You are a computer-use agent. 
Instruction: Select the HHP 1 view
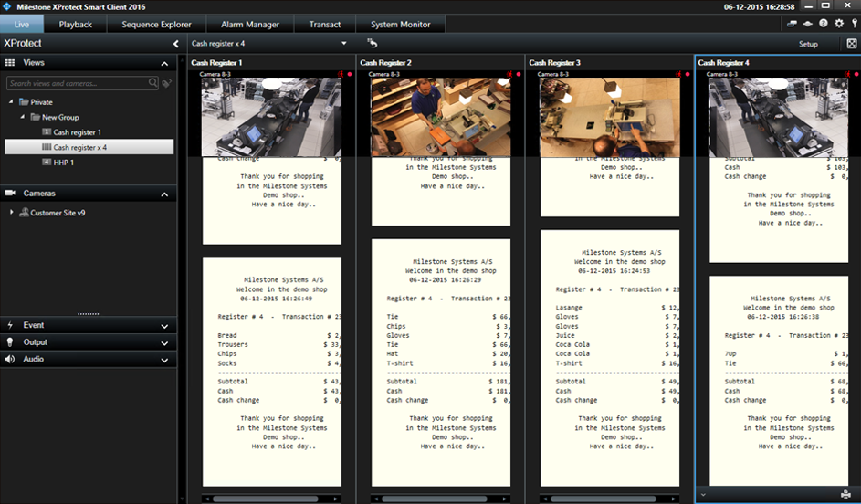pyautogui.click(x=58, y=163)
